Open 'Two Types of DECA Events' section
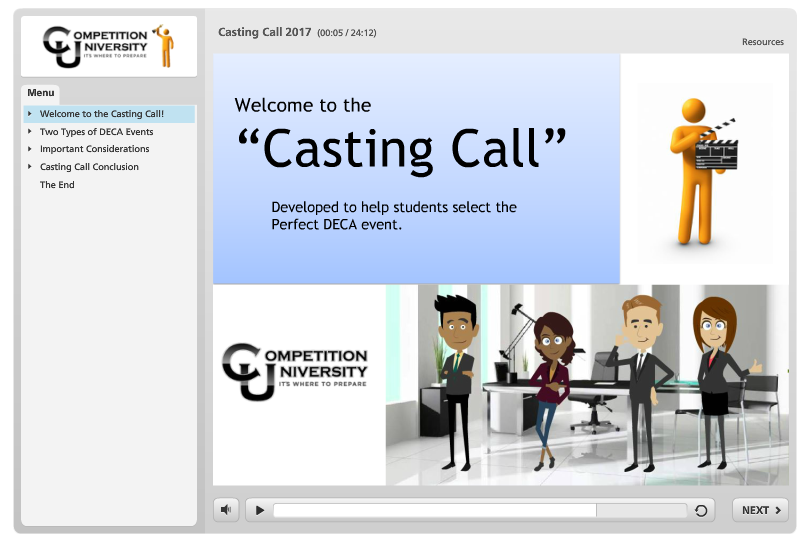The height and width of the screenshot is (541, 805). pyautogui.click(x=97, y=132)
